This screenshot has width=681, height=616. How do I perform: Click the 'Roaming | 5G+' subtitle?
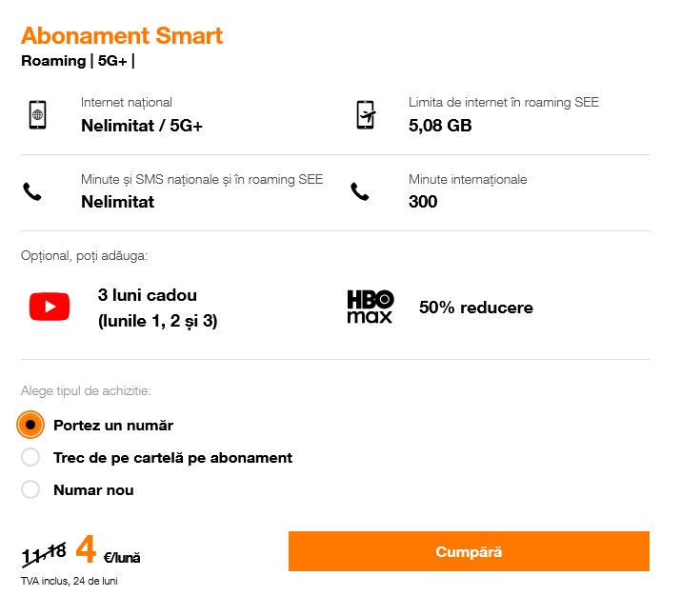click(x=77, y=61)
